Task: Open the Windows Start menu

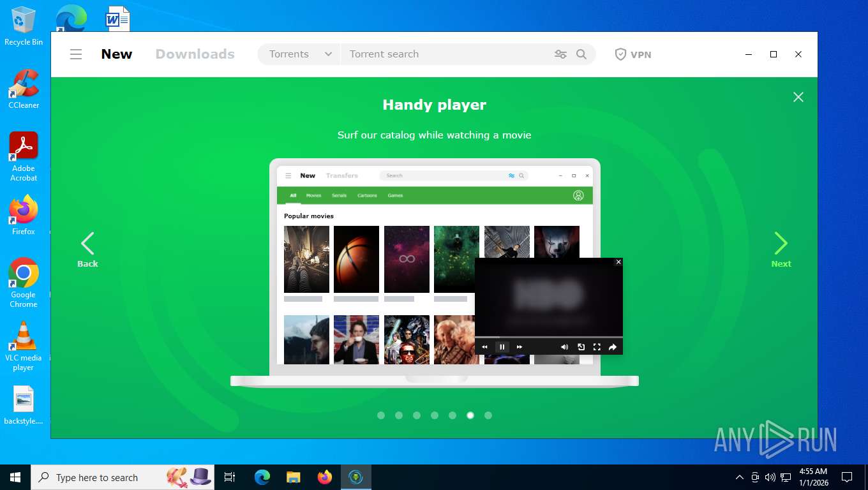Action: pyautogui.click(x=15, y=477)
